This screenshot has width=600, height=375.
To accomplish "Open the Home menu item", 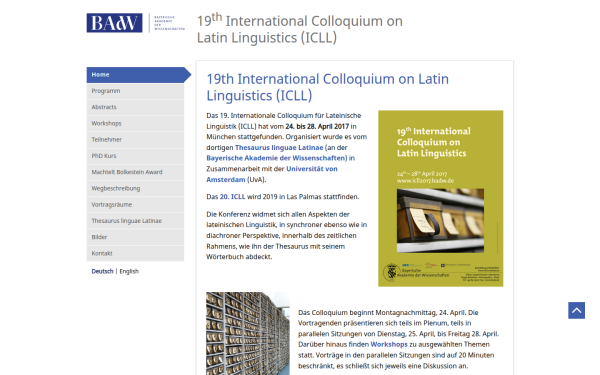I will pos(135,75).
